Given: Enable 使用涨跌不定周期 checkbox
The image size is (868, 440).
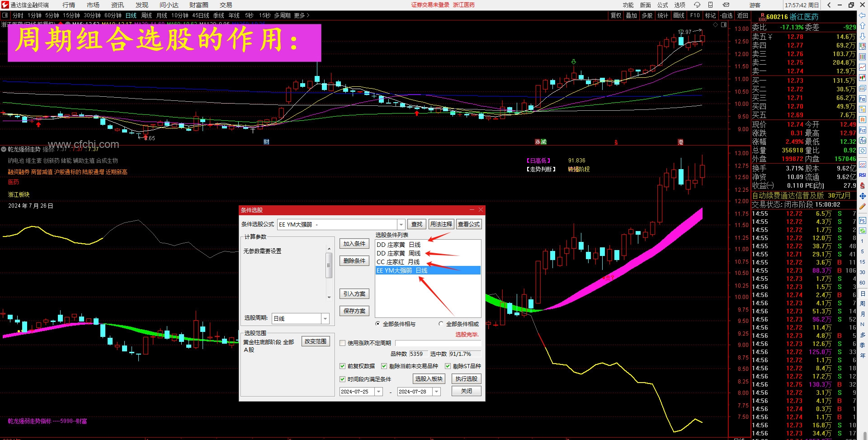Looking at the screenshot, I should (343, 343).
